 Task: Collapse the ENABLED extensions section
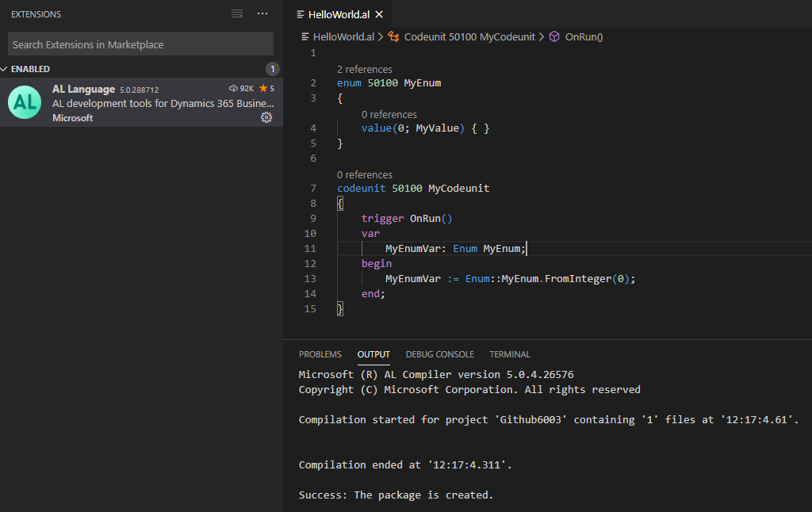[x=8, y=69]
